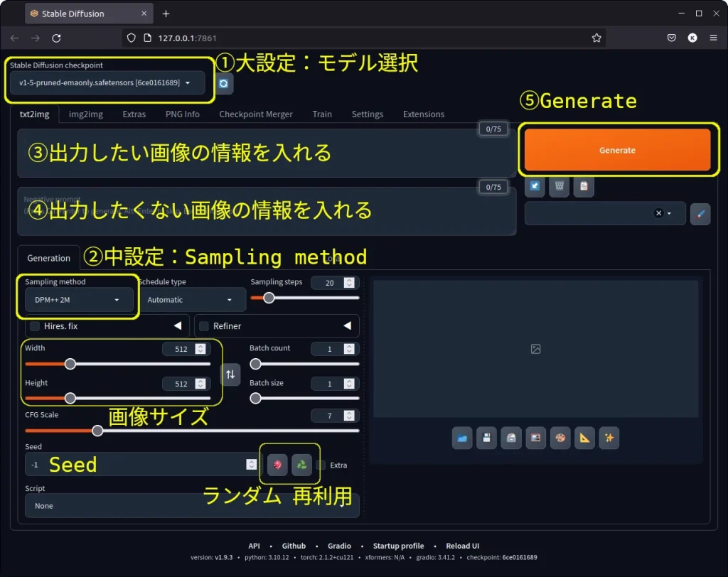Open the Sampling method dropdown
Viewport: 728px width, 577px height.
click(x=79, y=300)
